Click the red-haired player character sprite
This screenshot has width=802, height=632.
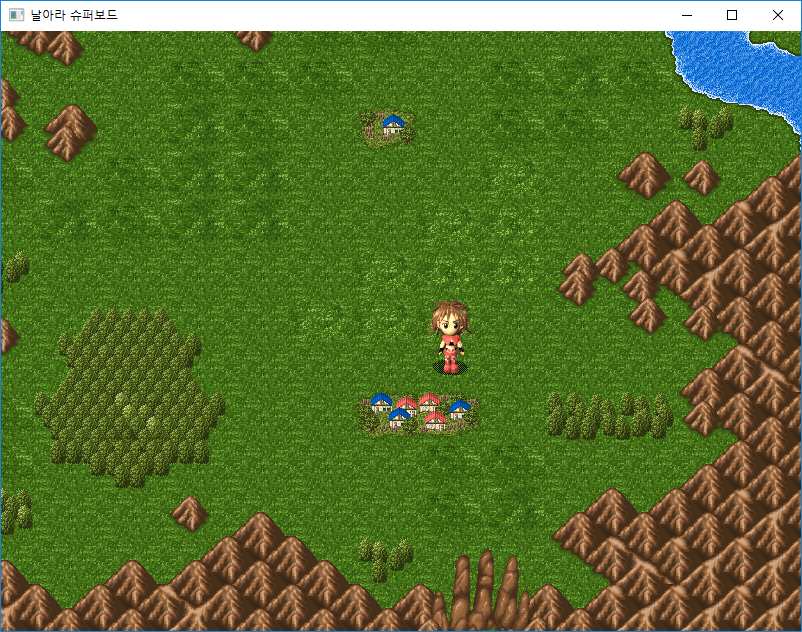point(450,337)
